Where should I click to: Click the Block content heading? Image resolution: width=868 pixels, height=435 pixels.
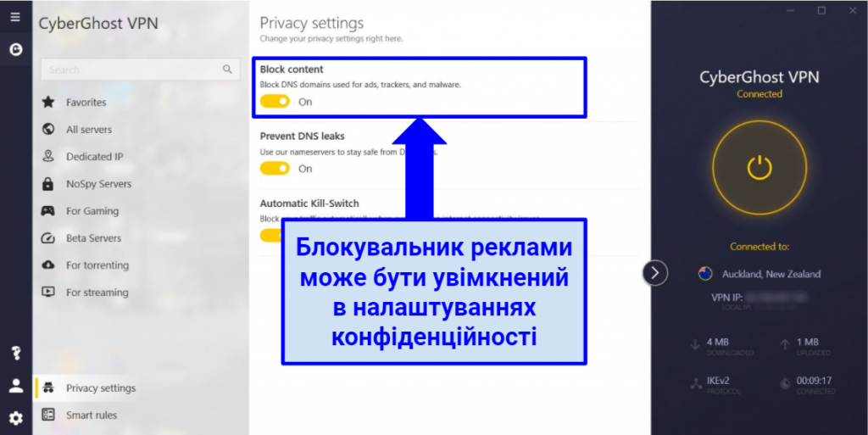292,70
